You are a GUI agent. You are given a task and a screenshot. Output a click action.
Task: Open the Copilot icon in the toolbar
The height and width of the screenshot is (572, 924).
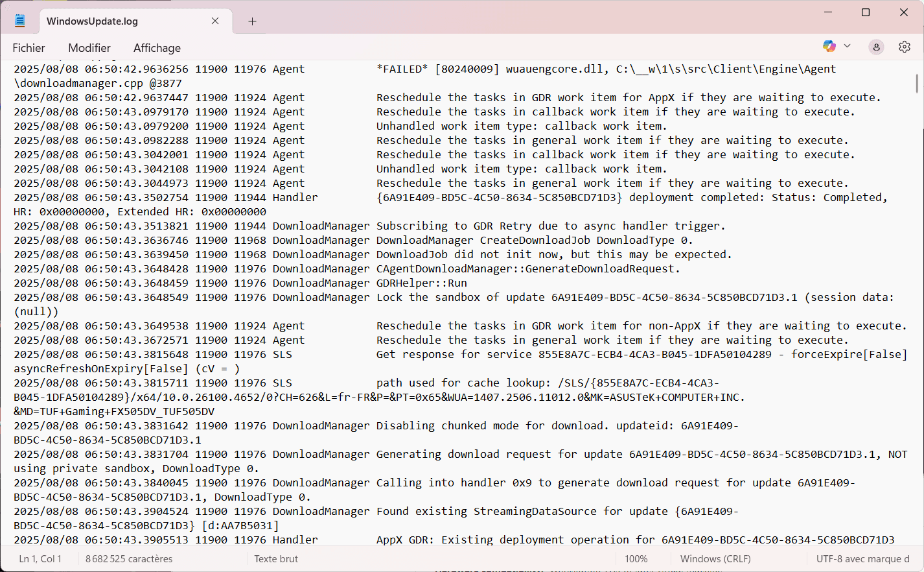tap(829, 46)
